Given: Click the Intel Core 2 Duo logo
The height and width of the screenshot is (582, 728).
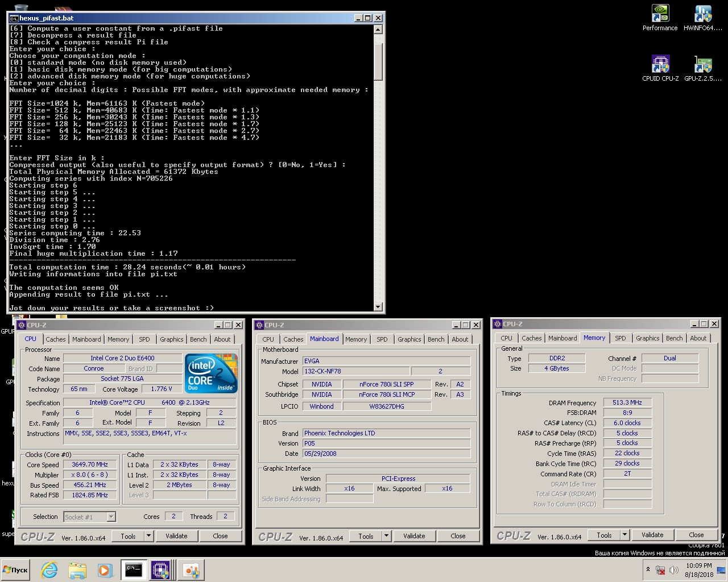Looking at the screenshot, I should [212, 373].
